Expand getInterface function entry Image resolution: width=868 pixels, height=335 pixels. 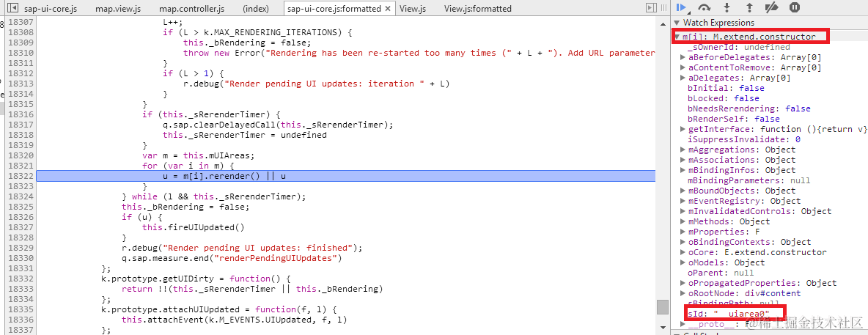(683, 129)
